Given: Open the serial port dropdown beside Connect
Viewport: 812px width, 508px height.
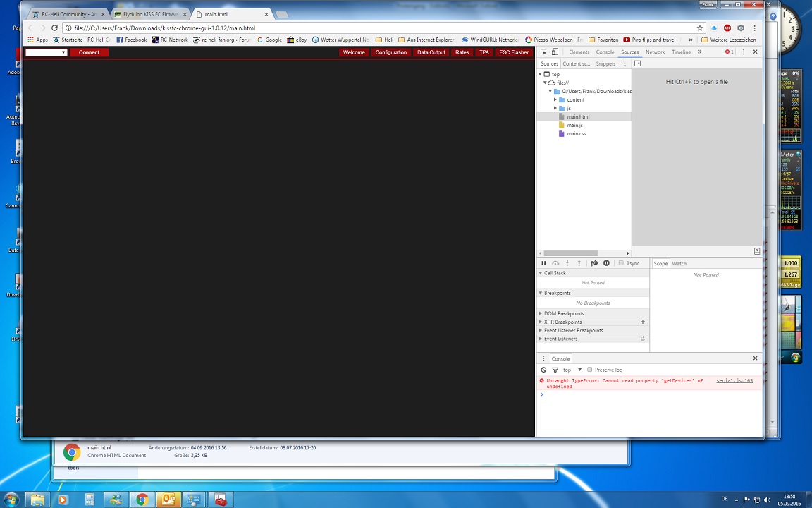Looking at the screenshot, I should (47, 52).
